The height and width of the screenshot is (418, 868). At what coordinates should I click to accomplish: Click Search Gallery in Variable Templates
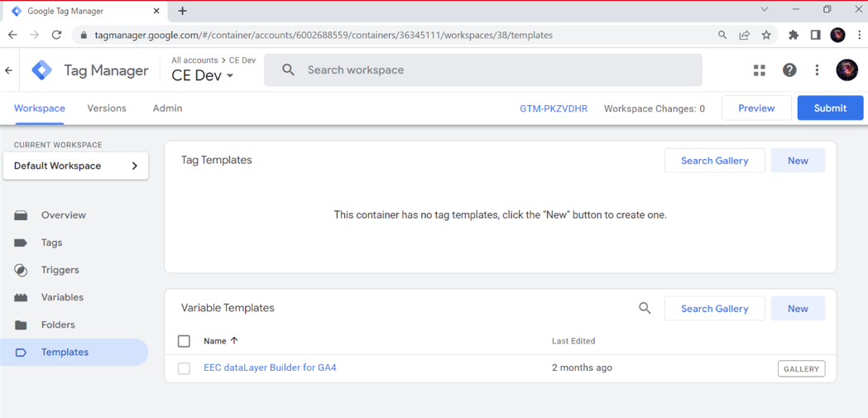[715, 309]
